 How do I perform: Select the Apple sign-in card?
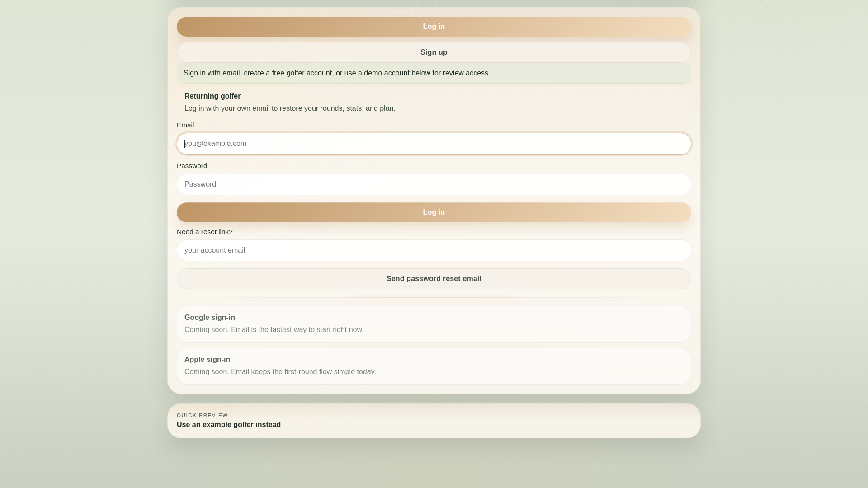point(434,366)
